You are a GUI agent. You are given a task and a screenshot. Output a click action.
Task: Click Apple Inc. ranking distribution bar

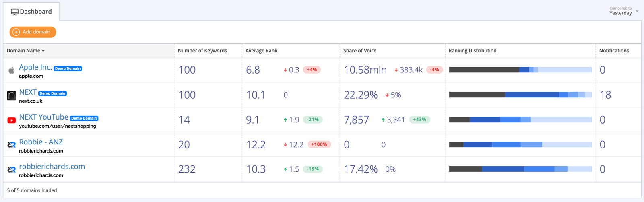coord(520,70)
